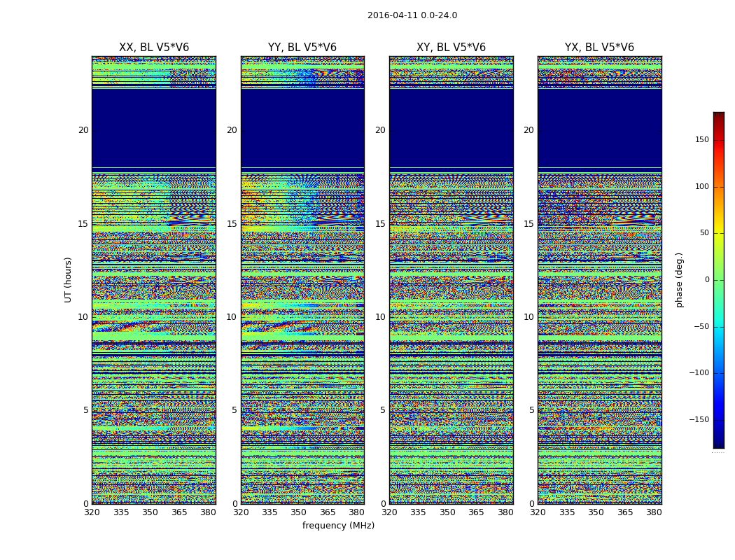Select the YX, BL V5*V6 panel title
The image size is (735, 560).
(599, 48)
